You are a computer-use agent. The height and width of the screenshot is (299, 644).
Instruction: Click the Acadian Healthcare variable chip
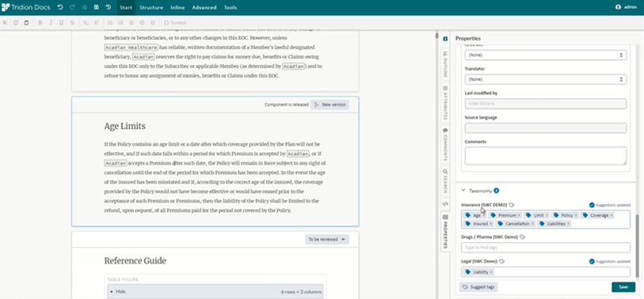click(x=131, y=47)
